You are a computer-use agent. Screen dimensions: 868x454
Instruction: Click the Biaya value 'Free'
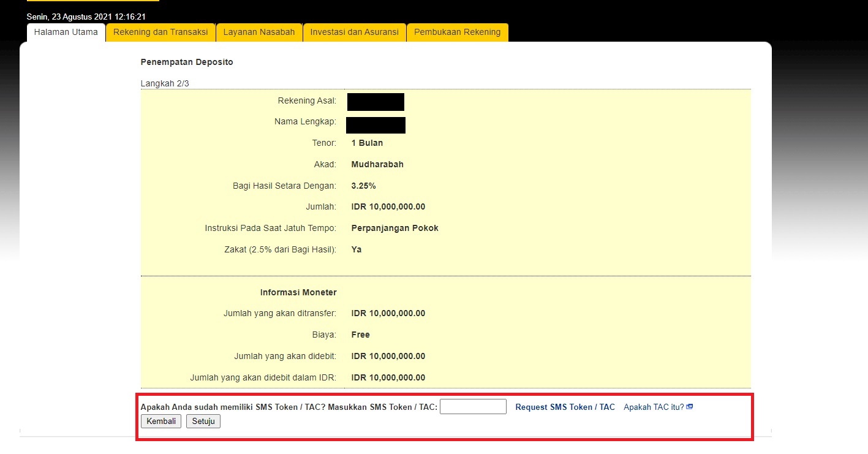pyautogui.click(x=361, y=335)
